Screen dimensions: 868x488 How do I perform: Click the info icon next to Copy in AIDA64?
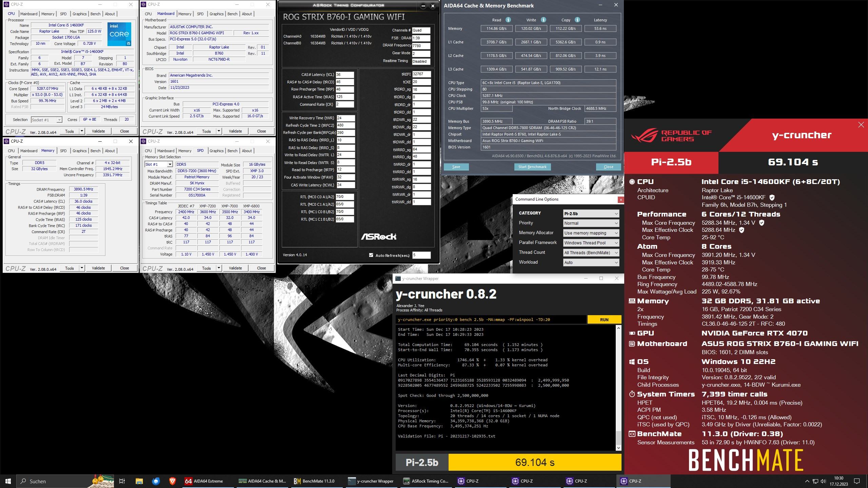577,20
